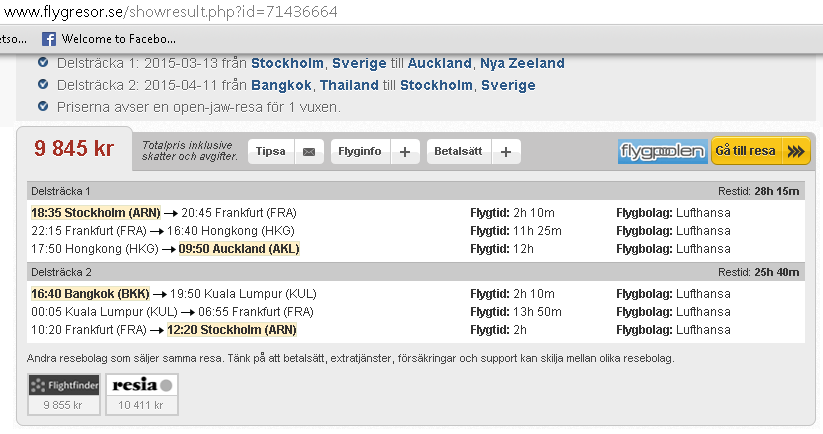The width and height of the screenshot is (823, 434).
Task: Click the Flightfinder logo
Action: coord(63,384)
